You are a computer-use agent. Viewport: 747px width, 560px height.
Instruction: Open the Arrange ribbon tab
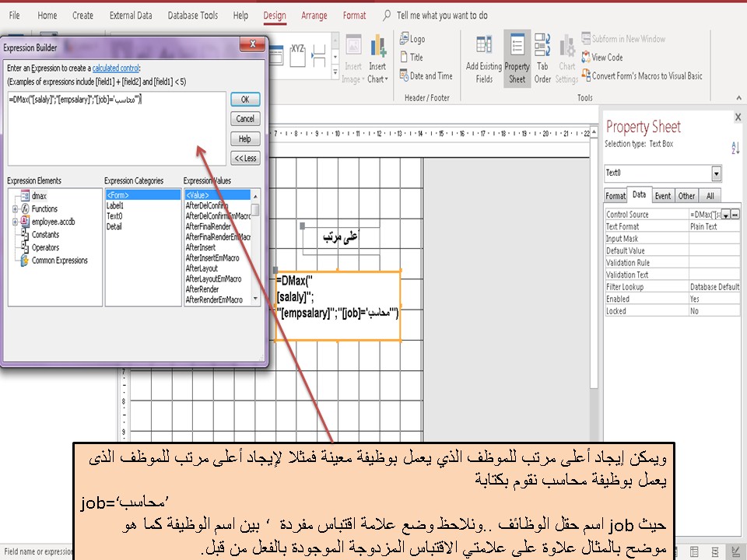coord(314,15)
